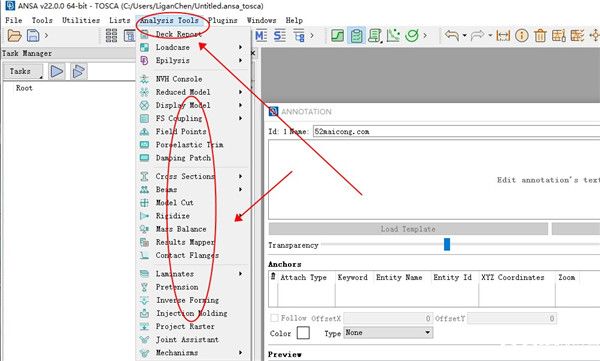Click the undo arrow icon
This screenshot has width=600, height=361.
click(452, 36)
